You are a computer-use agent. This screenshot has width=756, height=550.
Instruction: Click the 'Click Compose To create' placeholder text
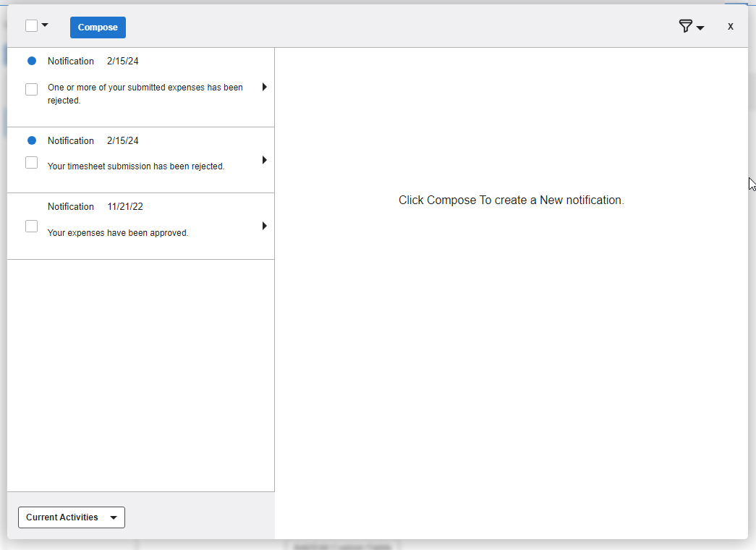point(511,200)
